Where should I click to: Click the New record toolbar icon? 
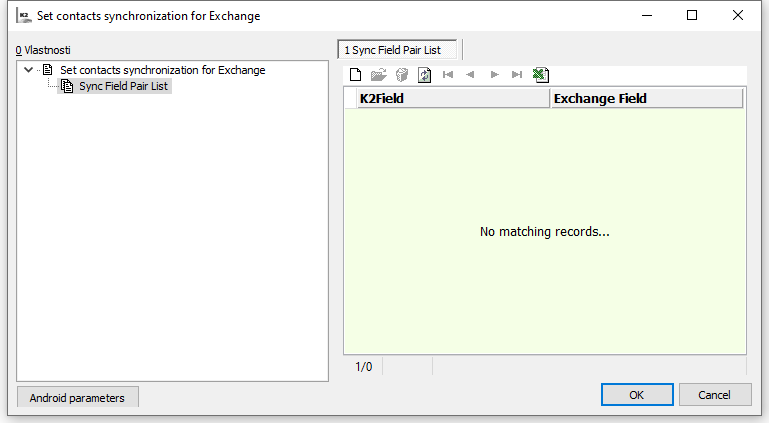356,75
